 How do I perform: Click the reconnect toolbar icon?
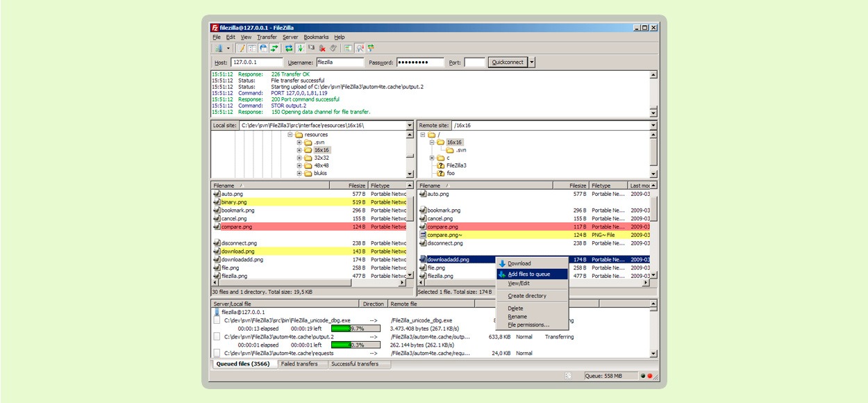(x=334, y=49)
